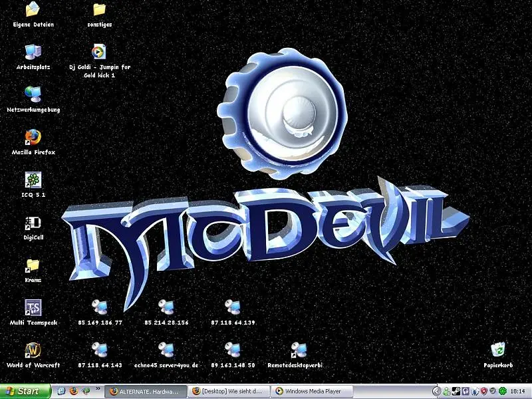This screenshot has width=532, height=399.
Task: Open the World of Warcraft shortcut
Action: pos(33,350)
